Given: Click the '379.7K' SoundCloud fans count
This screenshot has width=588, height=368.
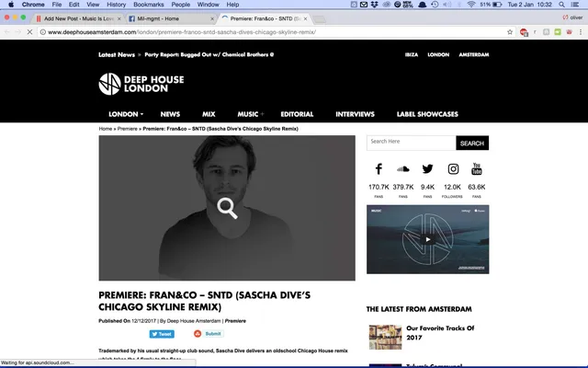Looking at the screenshot, I should tap(403, 187).
